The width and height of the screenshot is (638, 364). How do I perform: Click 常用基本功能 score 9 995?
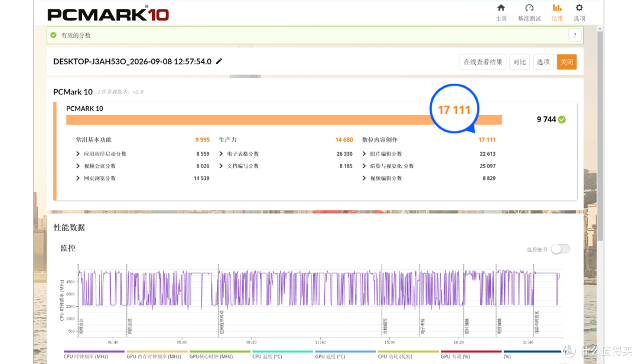click(202, 140)
